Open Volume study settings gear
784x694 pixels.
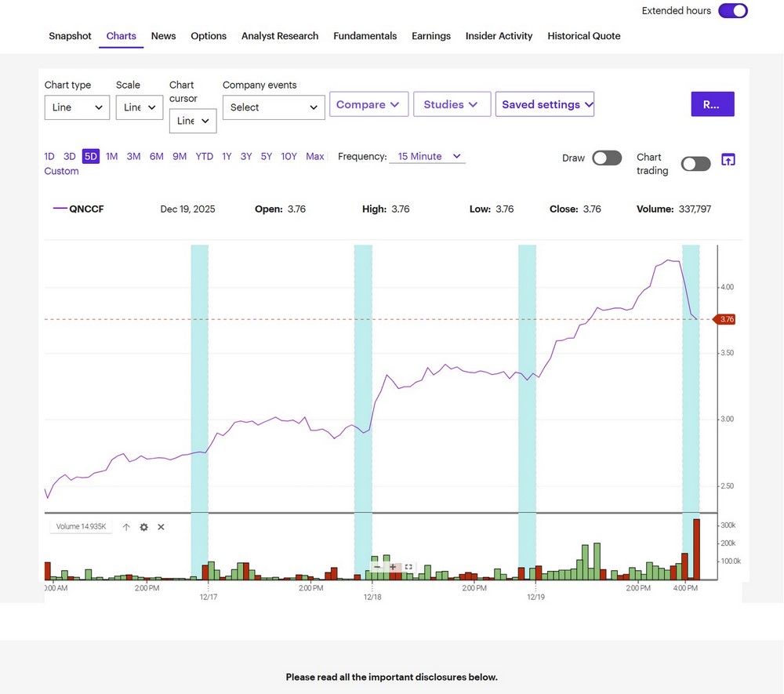tap(143, 527)
